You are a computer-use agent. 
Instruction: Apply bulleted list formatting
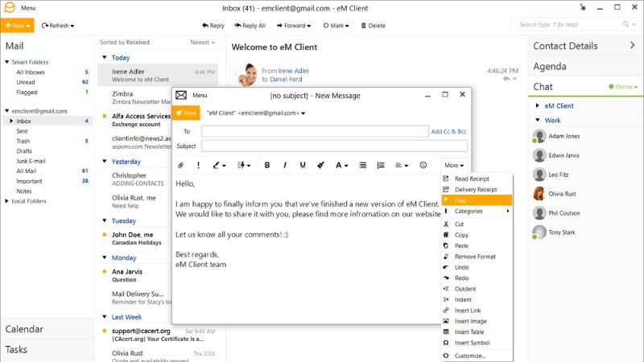[x=363, y=165]
